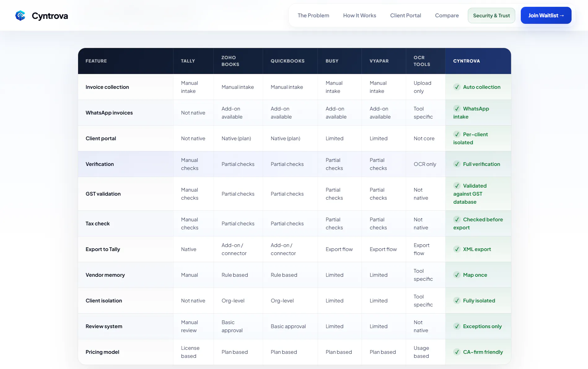Click the XML export text
Viewport: 588px width, 369px height.
click(x=477, y=249)
